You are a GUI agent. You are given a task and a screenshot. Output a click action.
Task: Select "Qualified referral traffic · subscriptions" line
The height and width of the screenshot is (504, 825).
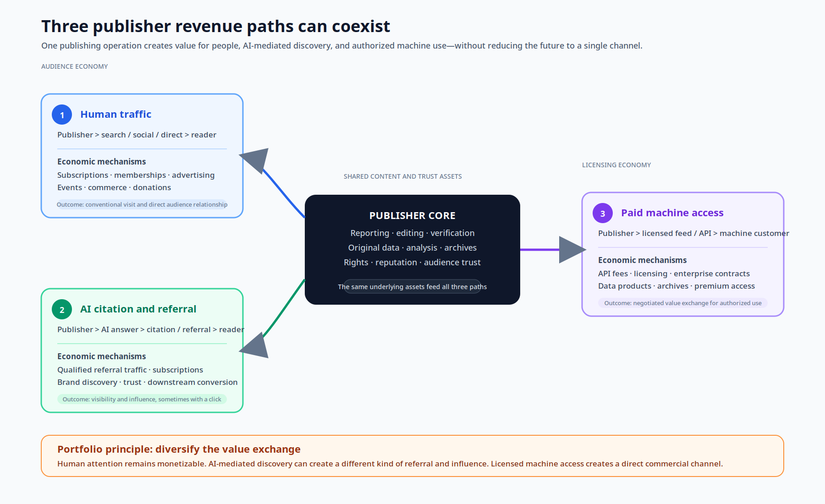click(x=130, y=370)
